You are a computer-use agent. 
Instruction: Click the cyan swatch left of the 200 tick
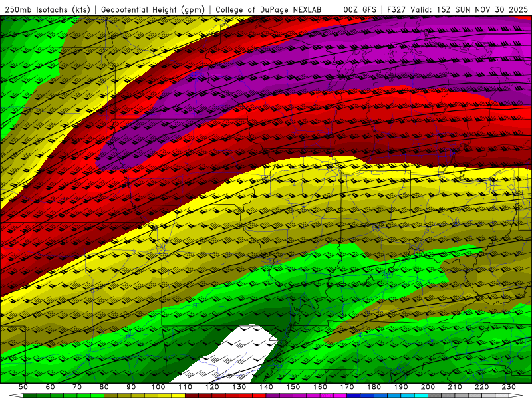pos(421,396)
